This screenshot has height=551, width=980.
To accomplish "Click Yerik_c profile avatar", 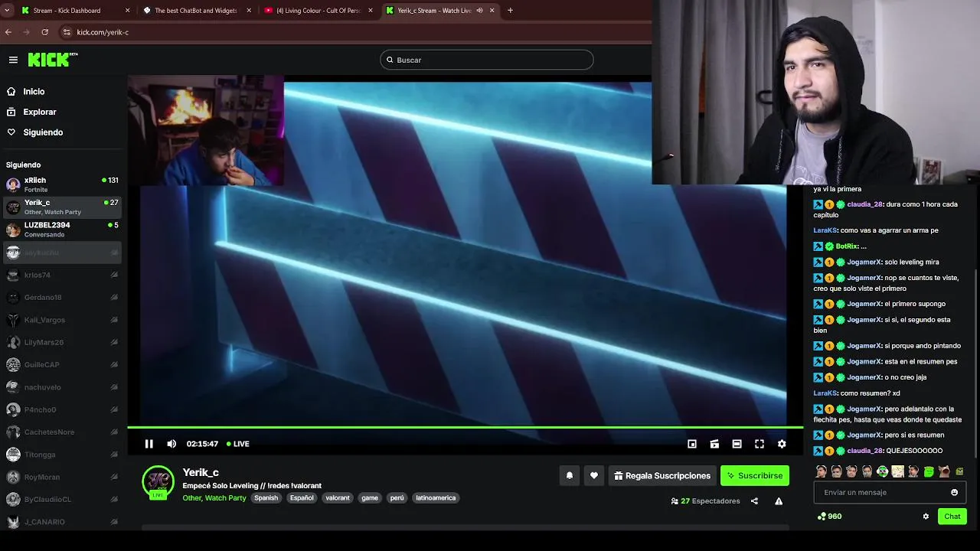I will click(x=158, y=481).
